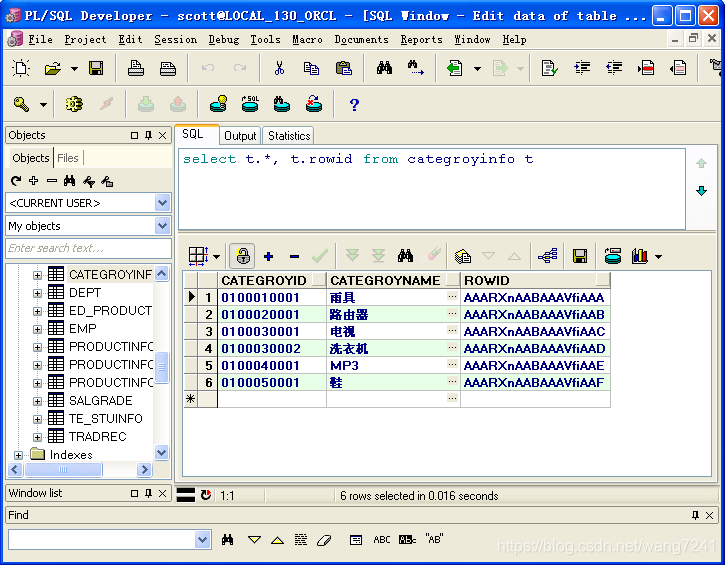
Task: Switch to the Statistics tab
Action: point(289,136)
